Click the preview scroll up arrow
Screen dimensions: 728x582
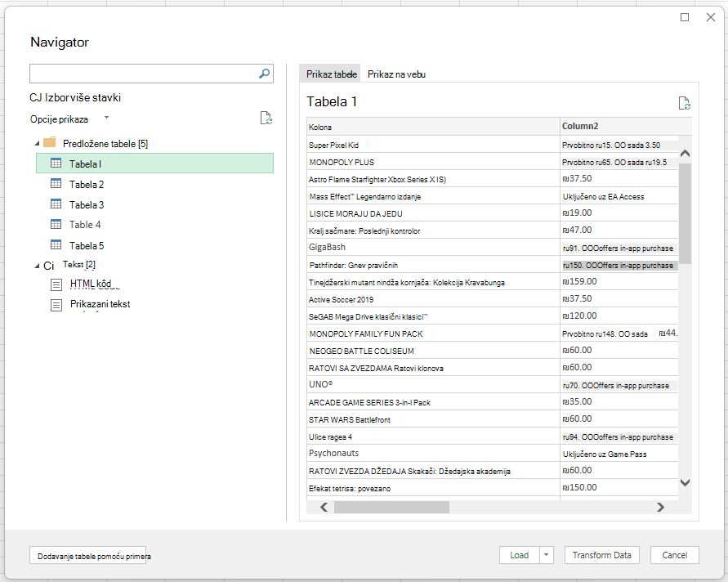point(685,153)
